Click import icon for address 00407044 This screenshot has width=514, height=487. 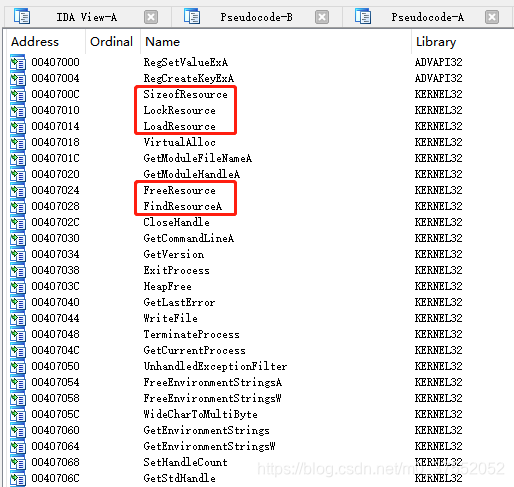(18, 318)
